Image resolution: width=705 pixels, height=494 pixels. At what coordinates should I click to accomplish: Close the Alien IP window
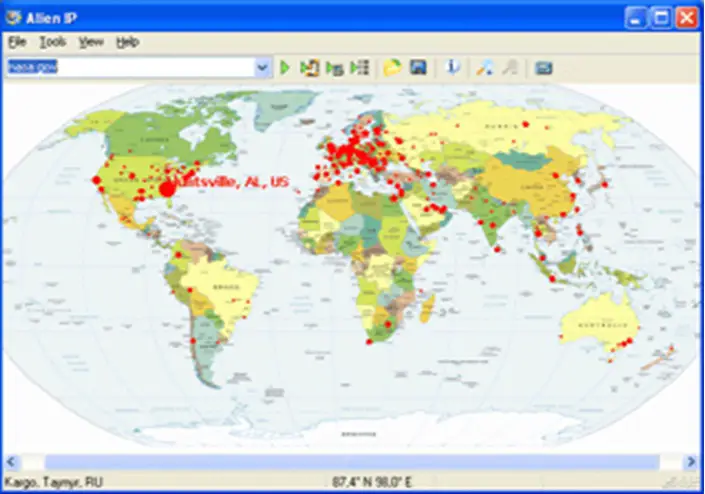[687, 18]
